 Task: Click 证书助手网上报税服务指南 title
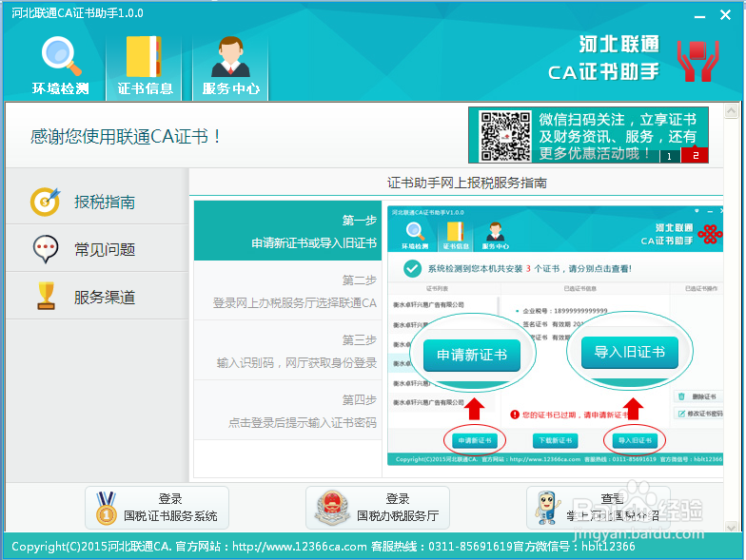tap(466, 183)
